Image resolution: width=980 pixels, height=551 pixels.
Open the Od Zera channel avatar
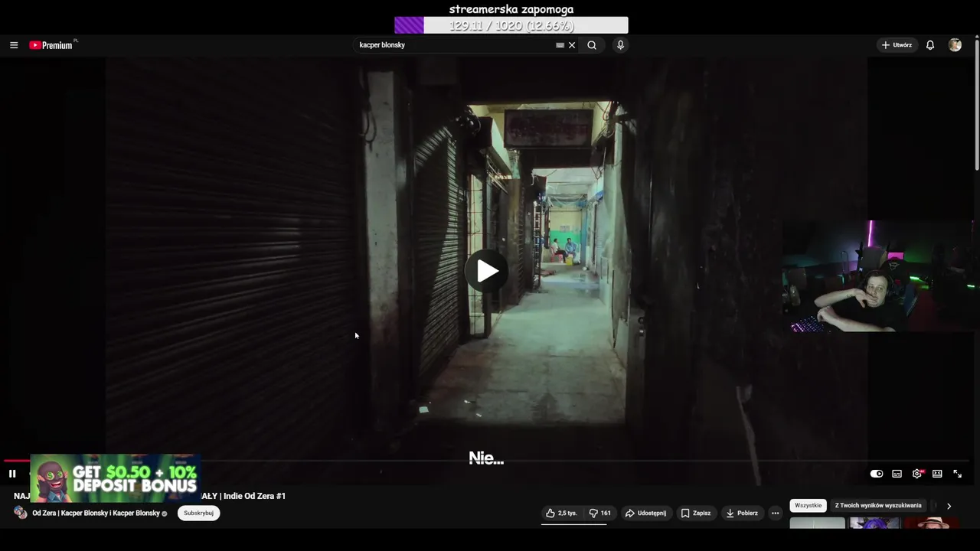21,513
